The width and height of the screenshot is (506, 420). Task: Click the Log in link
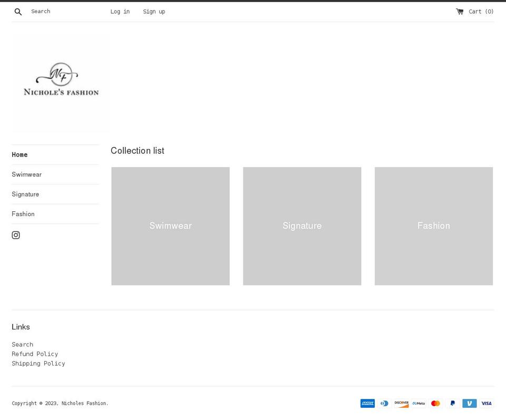(x=120, y=11)
